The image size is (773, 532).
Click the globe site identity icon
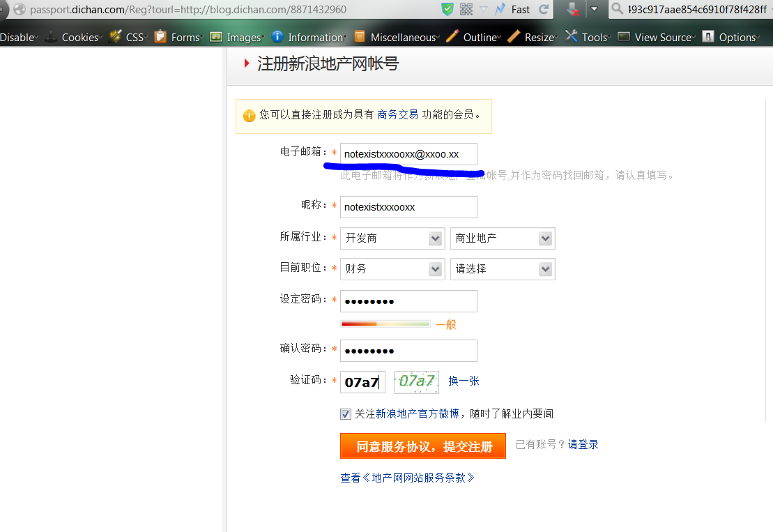(x=20, y=9)
